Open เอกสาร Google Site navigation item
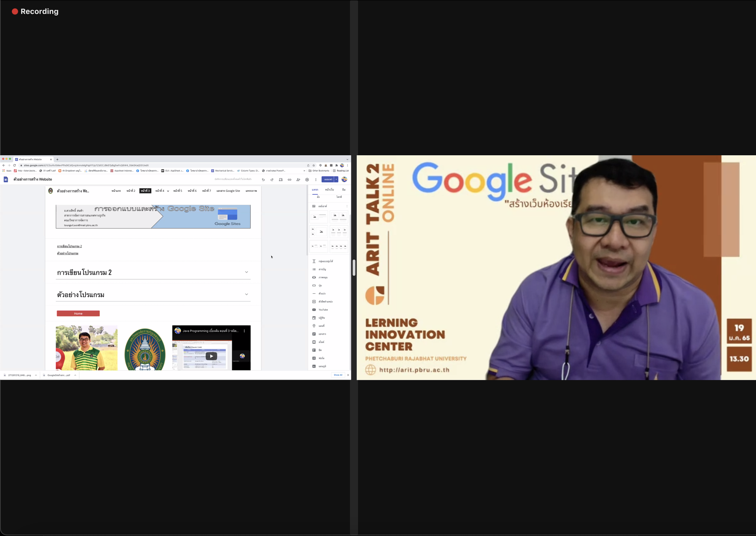The height and width of the screenshot is (536, 756). coord(228,191)
